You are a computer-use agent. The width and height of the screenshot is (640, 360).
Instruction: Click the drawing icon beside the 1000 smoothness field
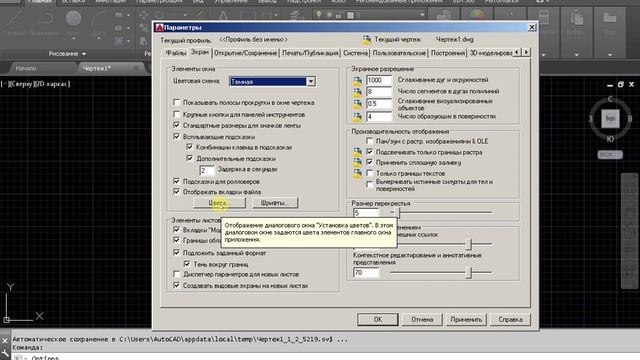point(357,81)
